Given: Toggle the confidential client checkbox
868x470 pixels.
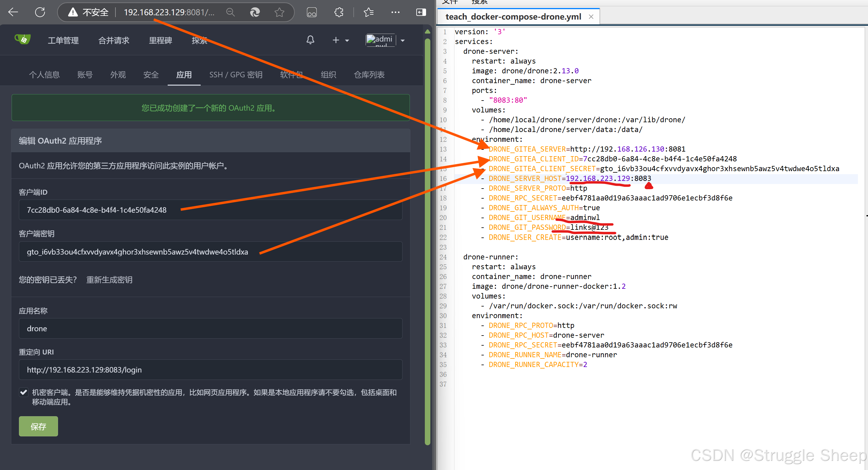Looking at the screenshot, I should pyautogui.click(x=24, y=392).
